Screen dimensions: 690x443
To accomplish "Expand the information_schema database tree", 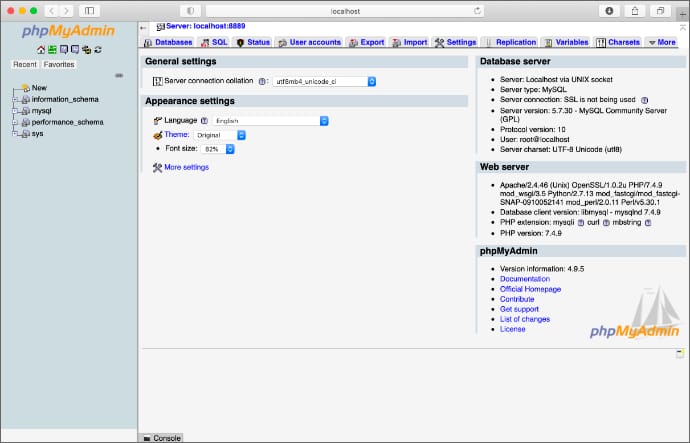I will (x=15, y=99).
